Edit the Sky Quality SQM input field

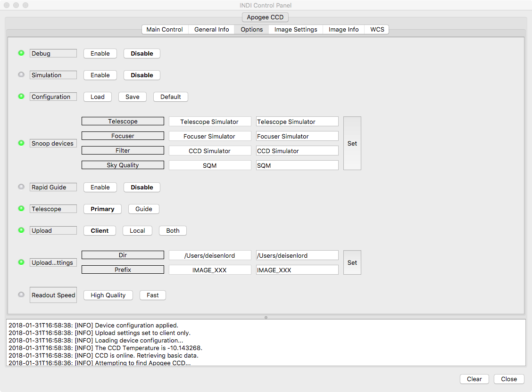point(297,165)
